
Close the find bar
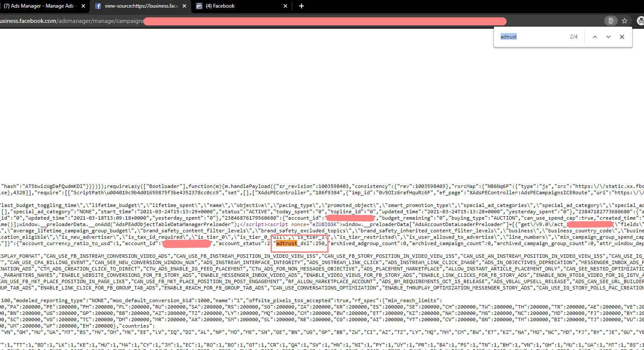click(x=622, y=37)
